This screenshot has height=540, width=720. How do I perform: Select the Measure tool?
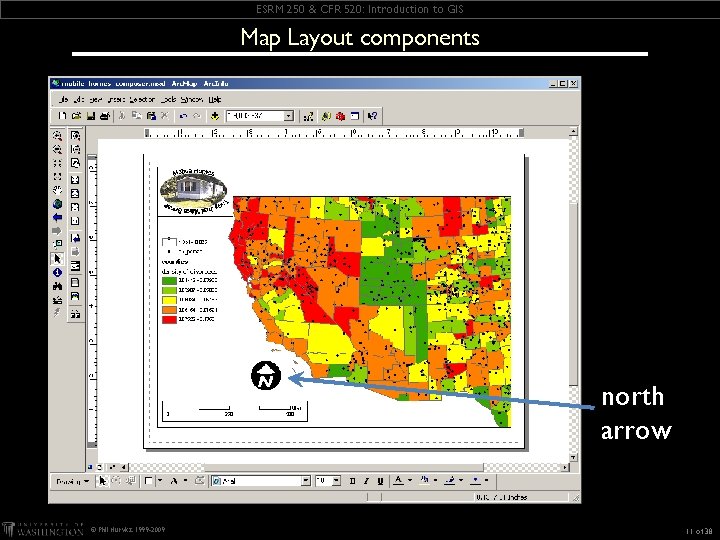pos(57,300)
